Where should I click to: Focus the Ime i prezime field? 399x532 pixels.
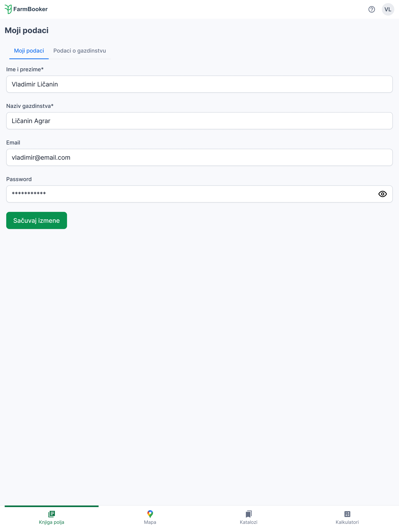(199, 84)
